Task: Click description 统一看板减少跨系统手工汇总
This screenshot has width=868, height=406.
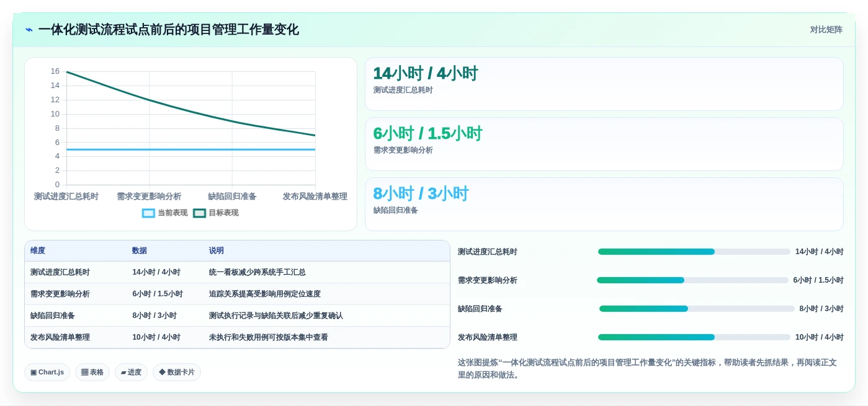Action: (257, 272)
